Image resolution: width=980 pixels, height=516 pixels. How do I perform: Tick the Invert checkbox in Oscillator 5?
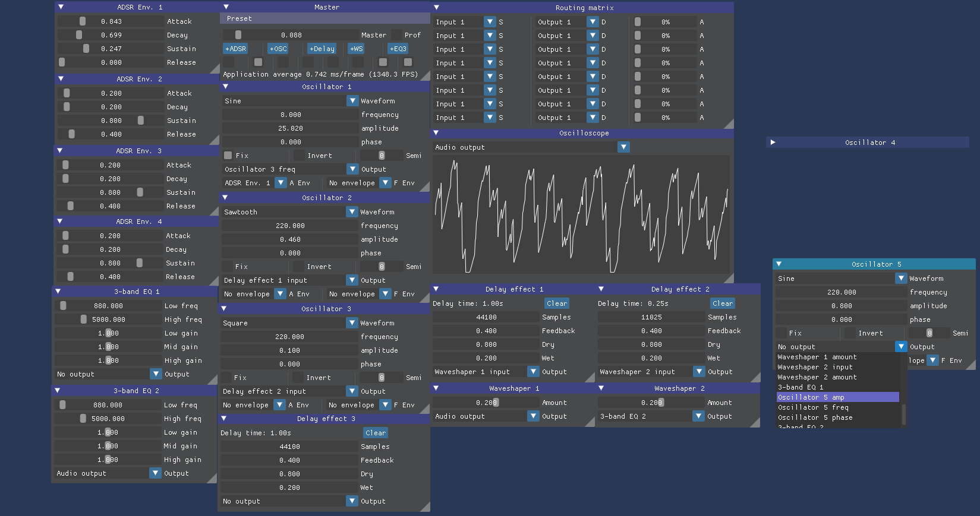[850, 333]
